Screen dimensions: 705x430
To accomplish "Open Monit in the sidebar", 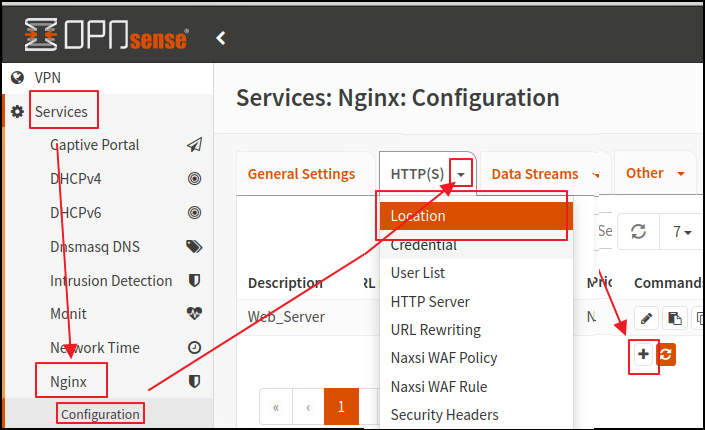I will point(68,314).
